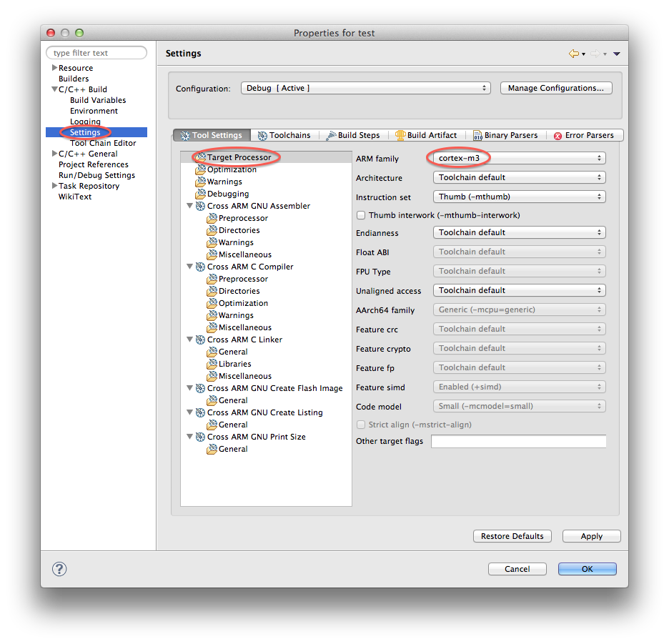
Task: Expand the Resource tree node
Action: [x=54, y=68]
